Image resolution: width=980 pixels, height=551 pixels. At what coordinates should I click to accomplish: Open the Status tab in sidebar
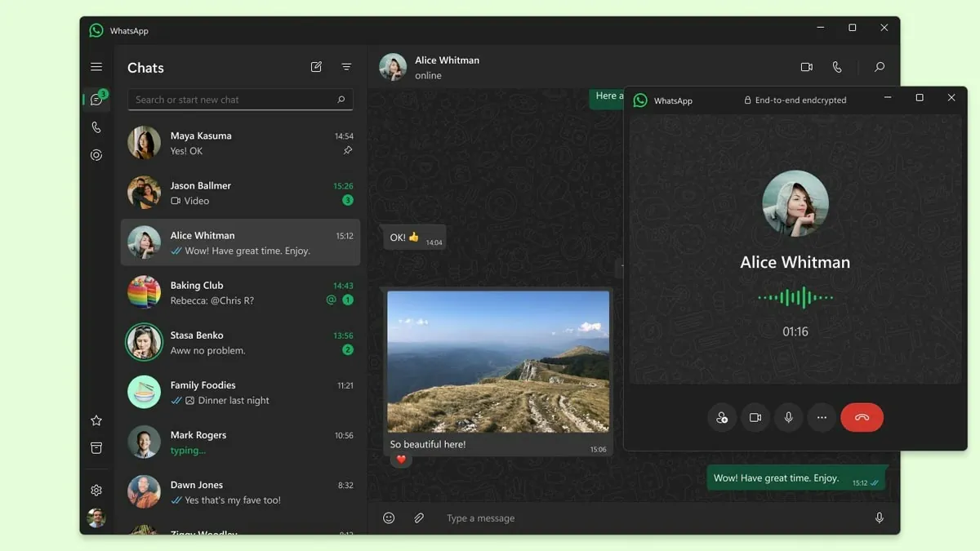click(96, 155)
